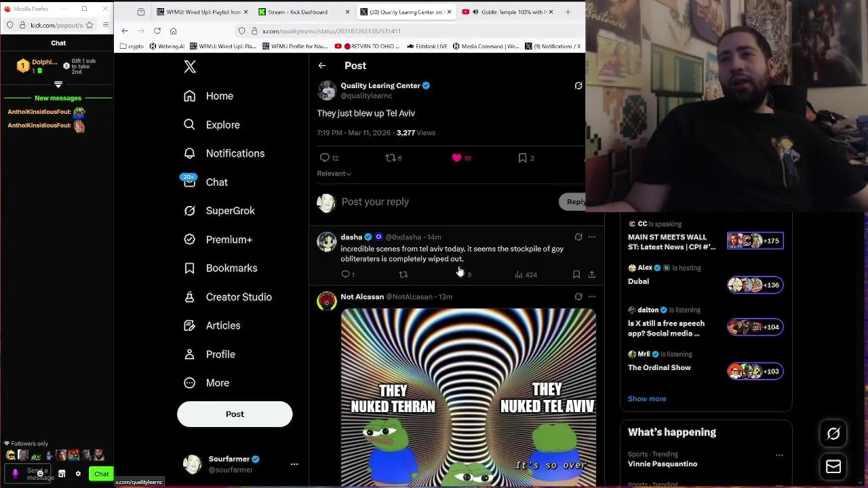Open floating Messages envelope button
The width and height of the screenshot is (868, 488).
point(833,467)
